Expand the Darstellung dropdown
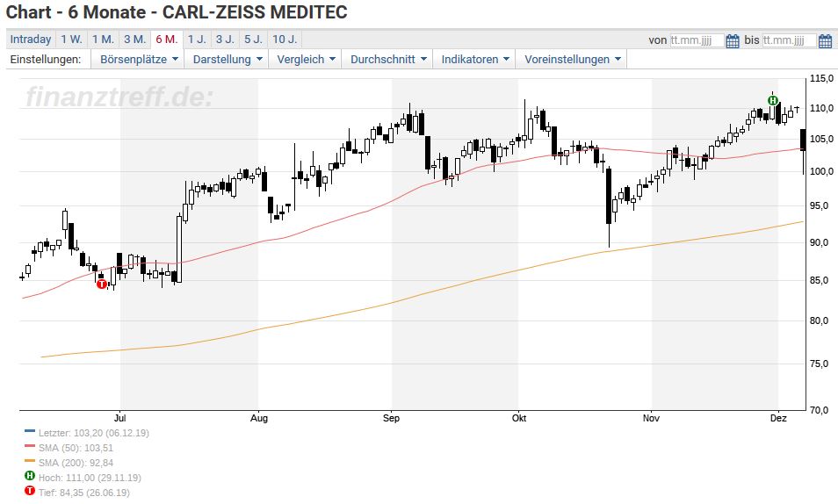This screenshot has width=838, height=504. pyautogui.click(x=228, y=60)
